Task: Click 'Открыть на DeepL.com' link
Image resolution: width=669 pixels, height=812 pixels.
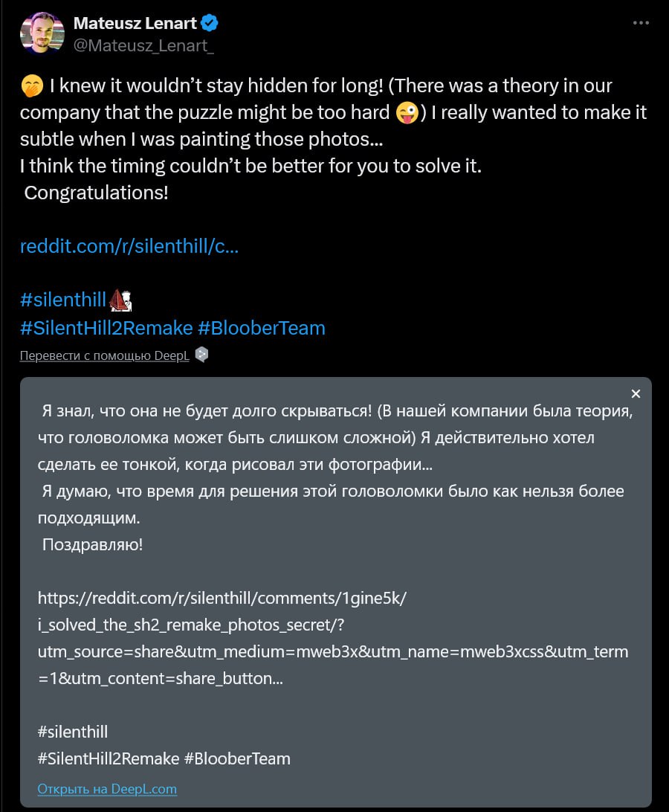Action: click(x=107, y=789)
